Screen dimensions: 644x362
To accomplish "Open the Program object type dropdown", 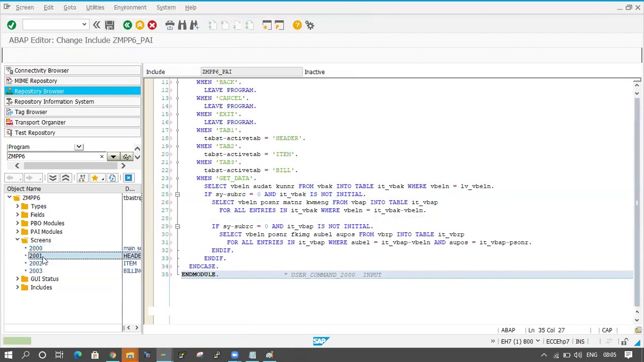I will coord(78,147).
